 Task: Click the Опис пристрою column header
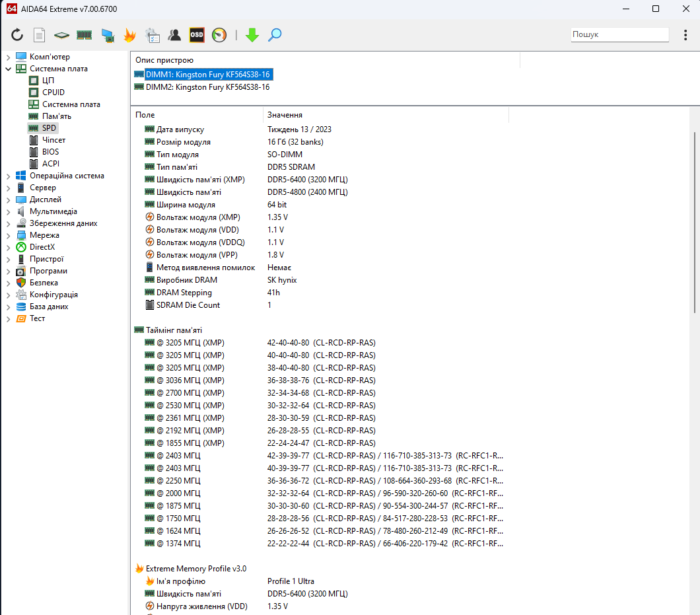325,60
